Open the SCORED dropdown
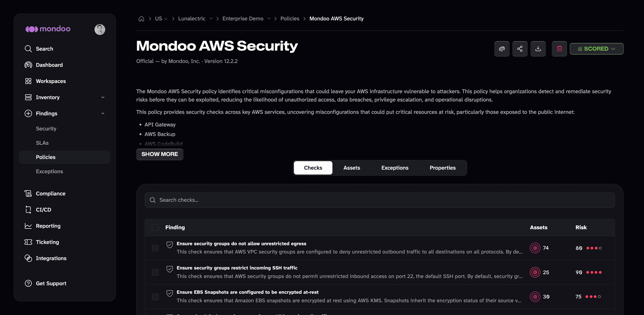Viewport: 644px width, 315px height. pyautogui.click(x=597, y=49)
